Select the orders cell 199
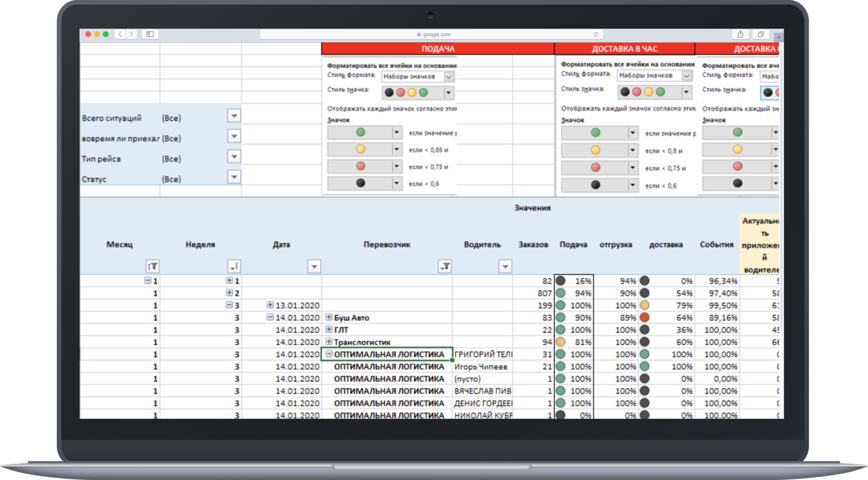Image resolution: width=868 pixels, height=480 pixels. (534, 306)
